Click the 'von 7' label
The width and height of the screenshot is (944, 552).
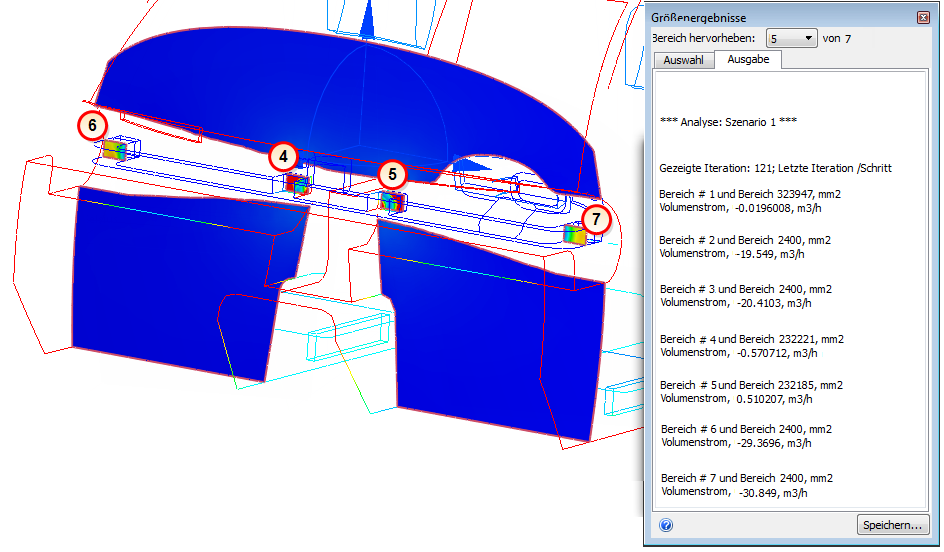(x=837, y=39)
